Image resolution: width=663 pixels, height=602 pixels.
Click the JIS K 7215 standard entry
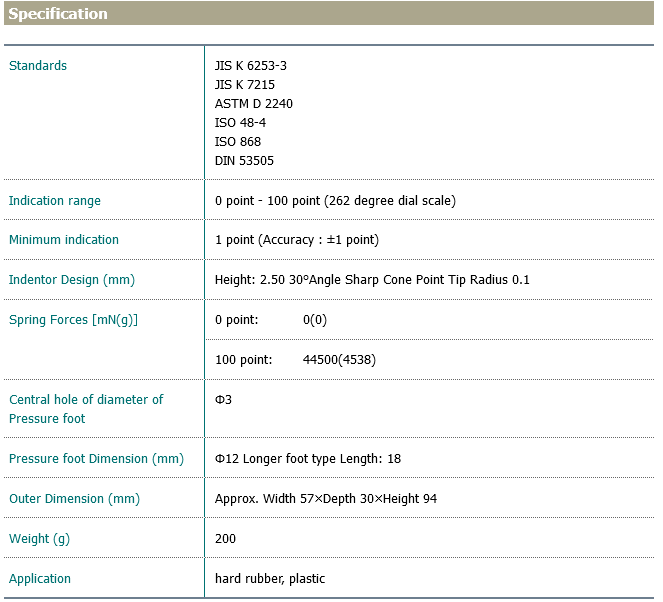245,85
